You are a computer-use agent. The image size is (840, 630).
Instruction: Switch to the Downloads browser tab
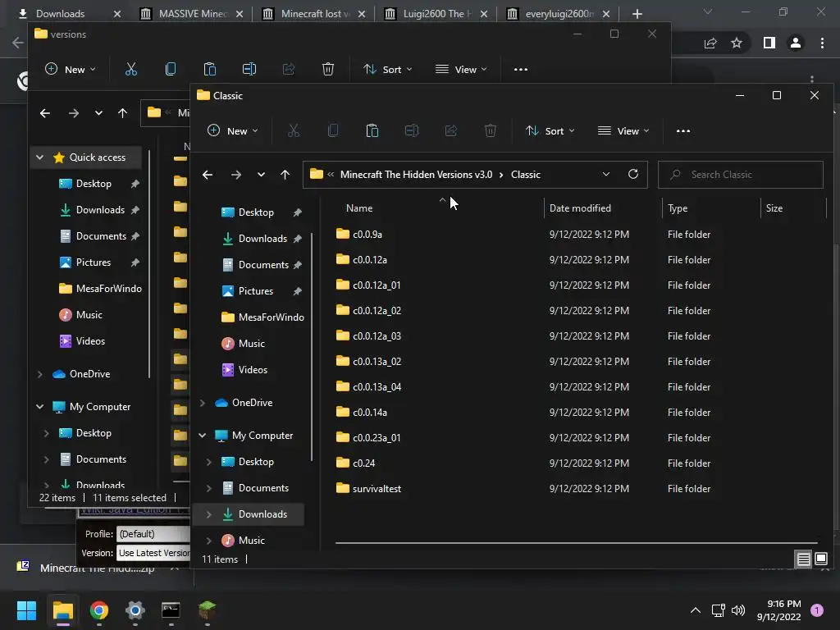tap(69, 14)
